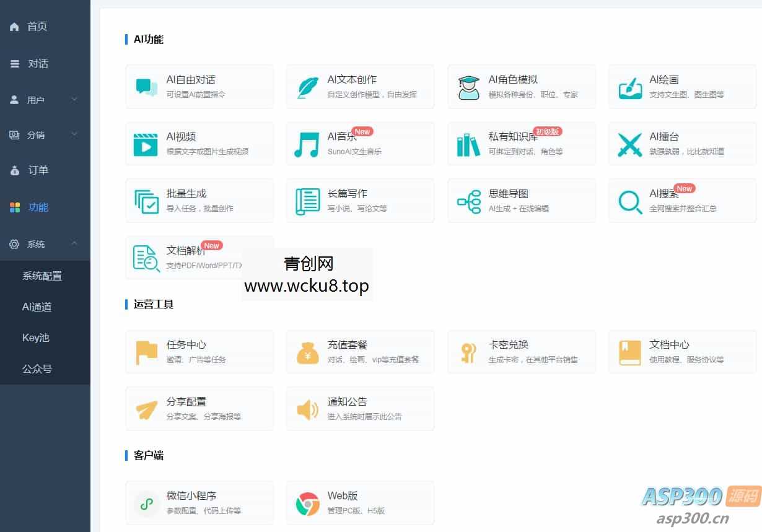Open the 通知公告 loudspeaker icon

click(307, 408)
